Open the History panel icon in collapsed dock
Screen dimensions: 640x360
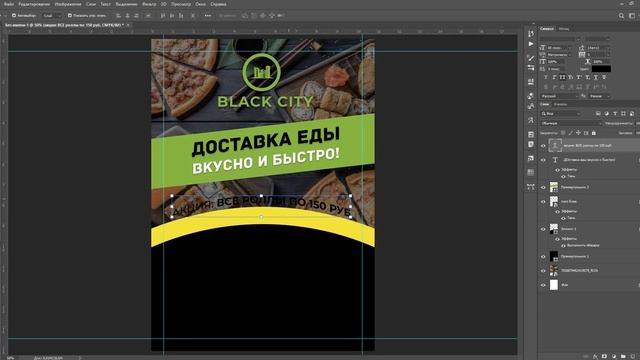tap(531, 34)
